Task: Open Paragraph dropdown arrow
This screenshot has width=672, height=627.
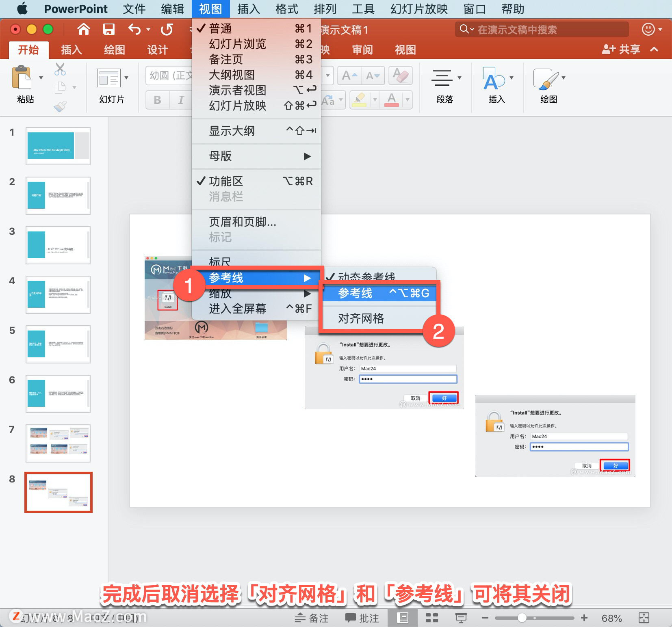Action: point(460,78)
